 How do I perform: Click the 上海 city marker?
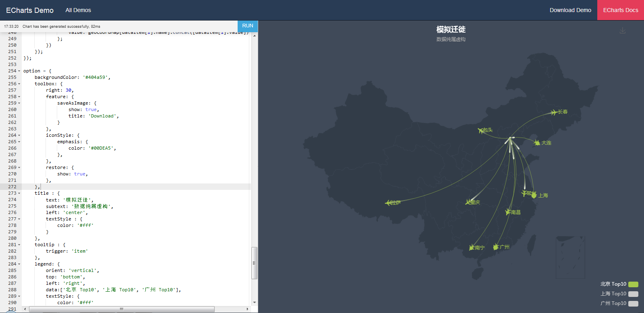(x=534, y=196)
